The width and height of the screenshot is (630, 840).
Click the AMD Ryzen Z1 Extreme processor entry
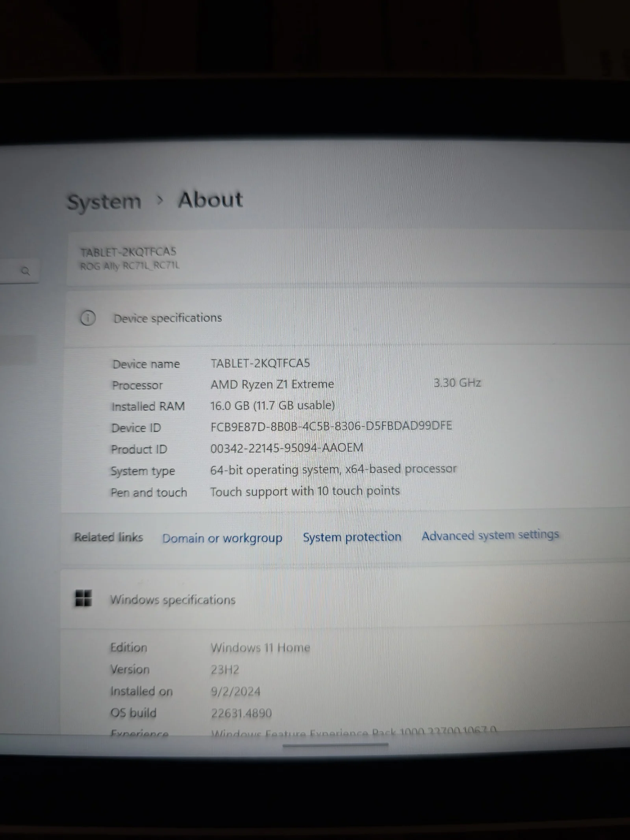pyautogui.click(x=272, y=384)
